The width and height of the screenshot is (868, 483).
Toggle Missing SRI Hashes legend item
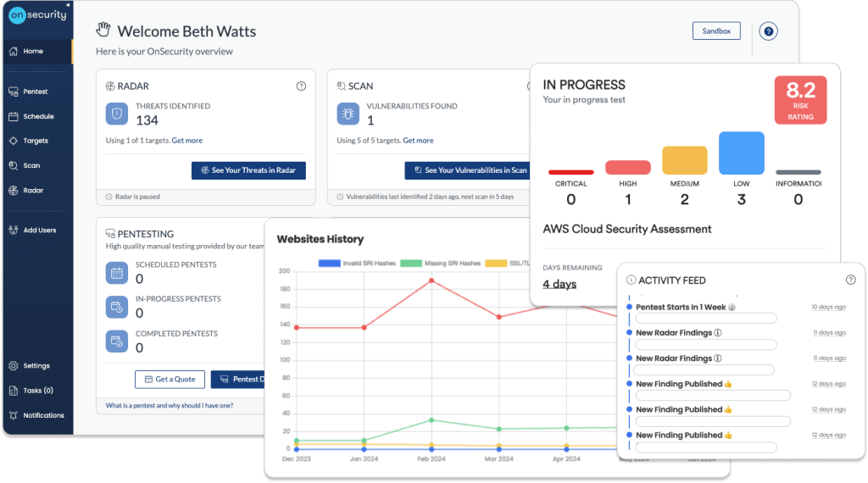(441, 264)
